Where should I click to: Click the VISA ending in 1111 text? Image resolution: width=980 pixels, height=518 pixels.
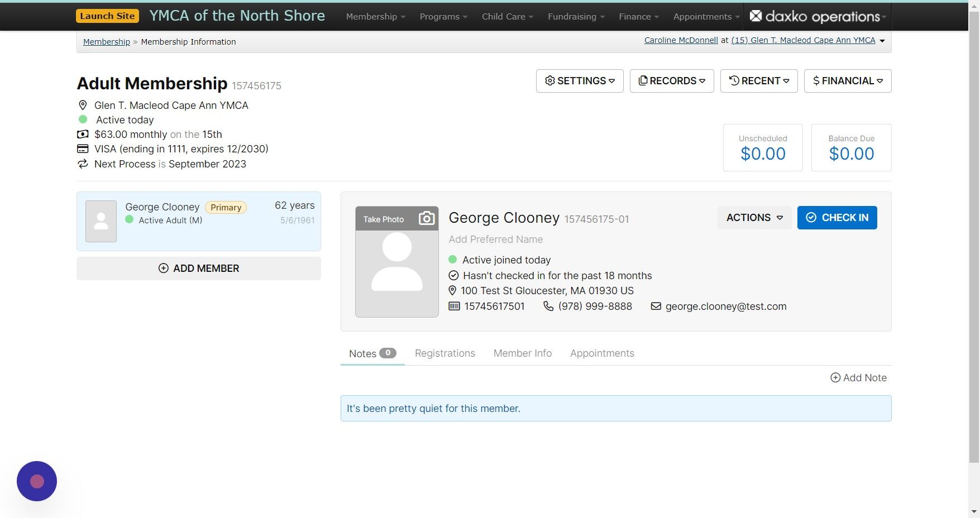[181, 149]
